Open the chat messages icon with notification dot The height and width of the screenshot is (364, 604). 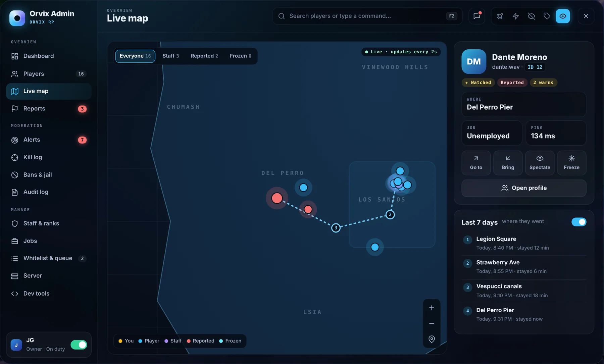477,16
